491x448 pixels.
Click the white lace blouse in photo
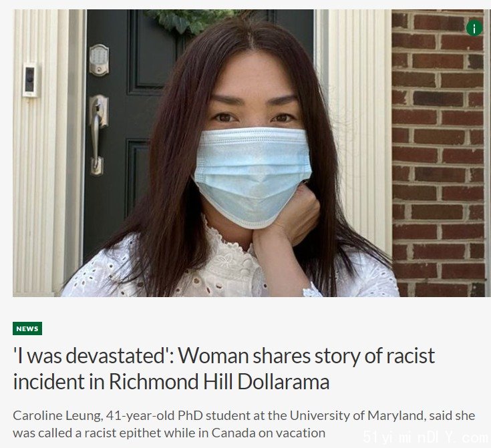230,269
